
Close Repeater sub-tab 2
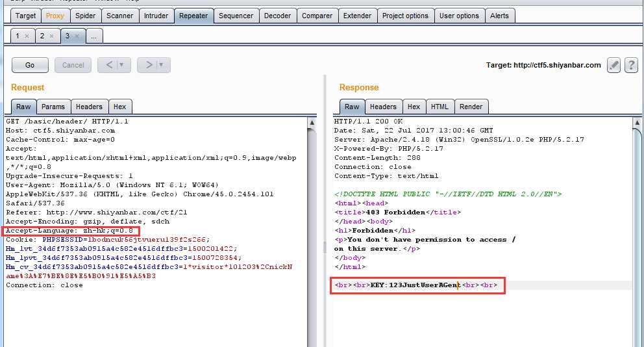click(52, 36)
